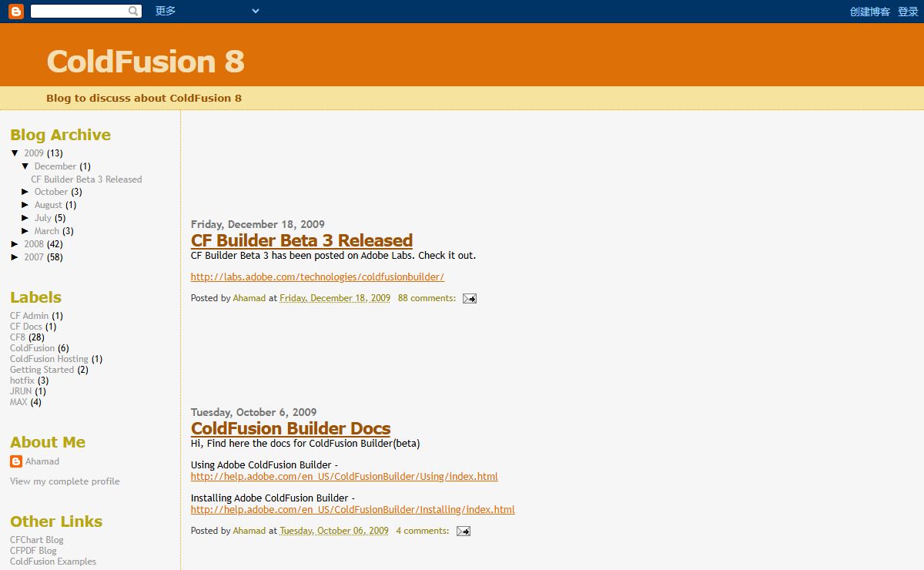Click the search magnifier icon in navbar

(x=134, y=11)
